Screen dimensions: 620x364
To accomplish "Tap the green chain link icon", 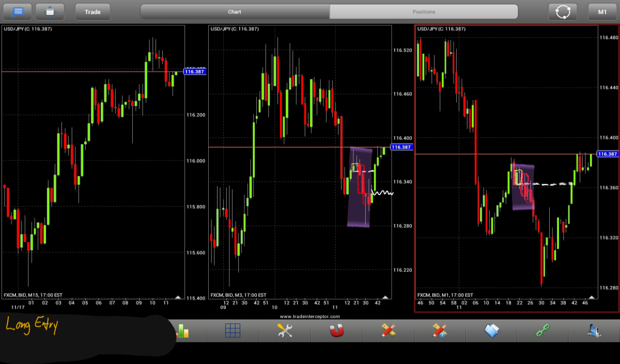I will click(x=543, y=330).
